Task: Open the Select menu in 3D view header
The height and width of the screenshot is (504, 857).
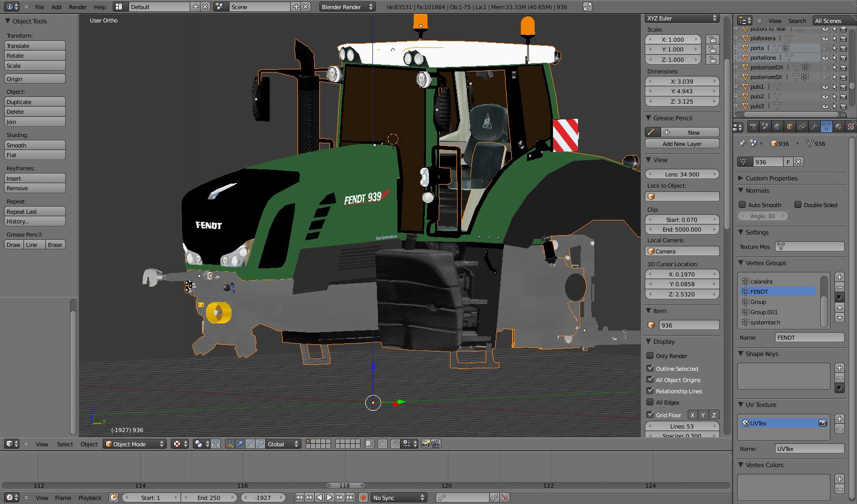Action: pyautogui.click(x=65, y=444)
